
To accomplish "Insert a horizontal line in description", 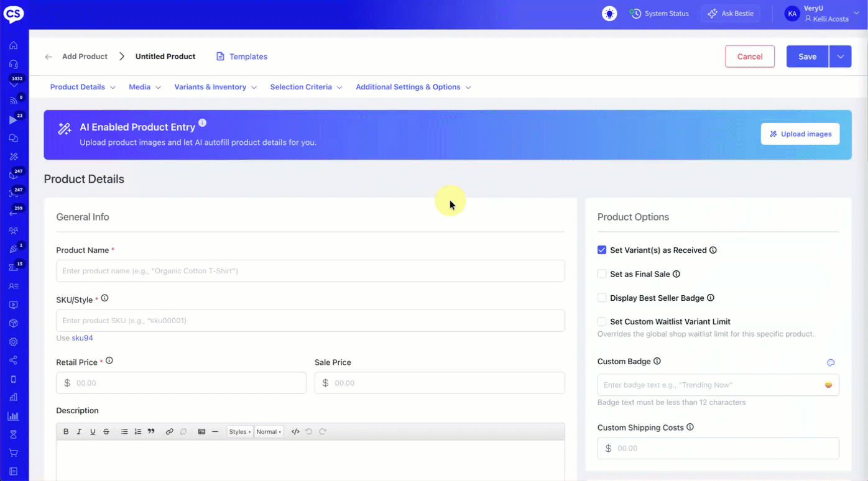I will pyautogui.click(x=215, y=432).
